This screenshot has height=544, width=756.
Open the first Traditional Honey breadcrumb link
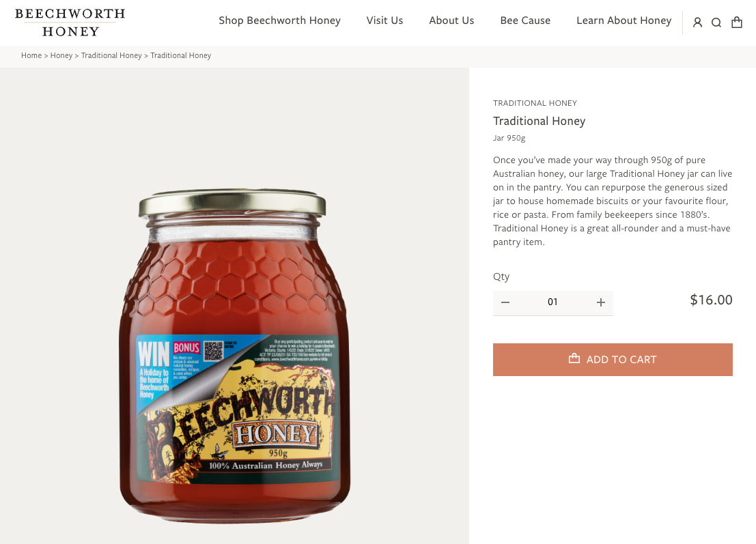[111, 55]
